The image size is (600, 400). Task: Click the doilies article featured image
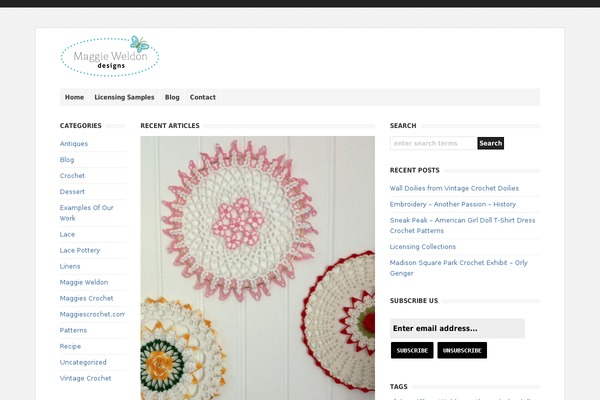pos(258,268)
